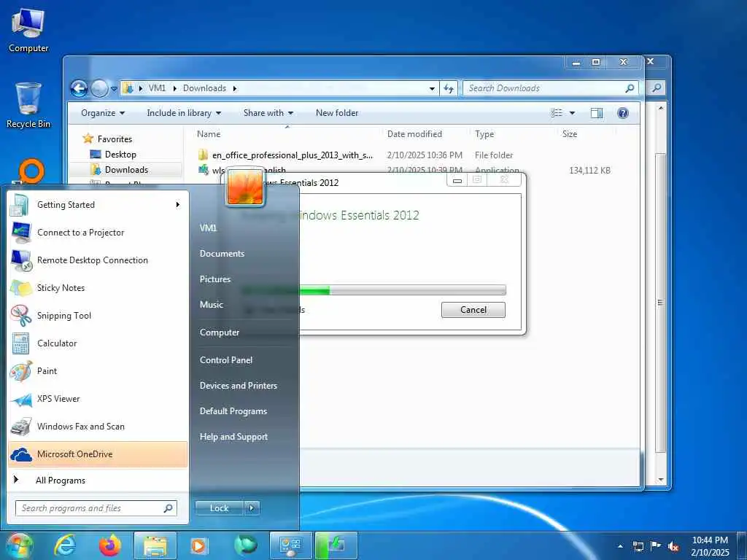Open Calculator from Start menu
The height and width of the screenshot is (560, 747).
[98, 343]
